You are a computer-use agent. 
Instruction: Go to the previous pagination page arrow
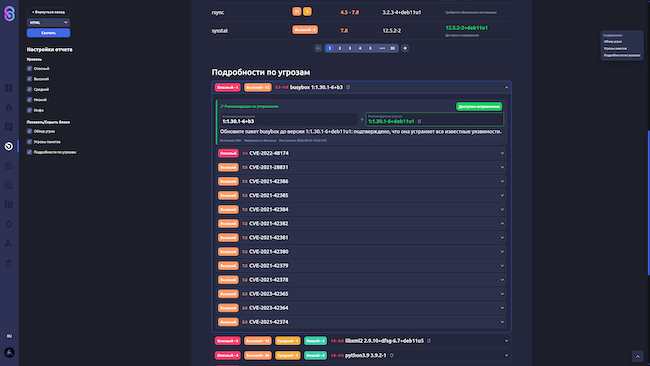318,48
